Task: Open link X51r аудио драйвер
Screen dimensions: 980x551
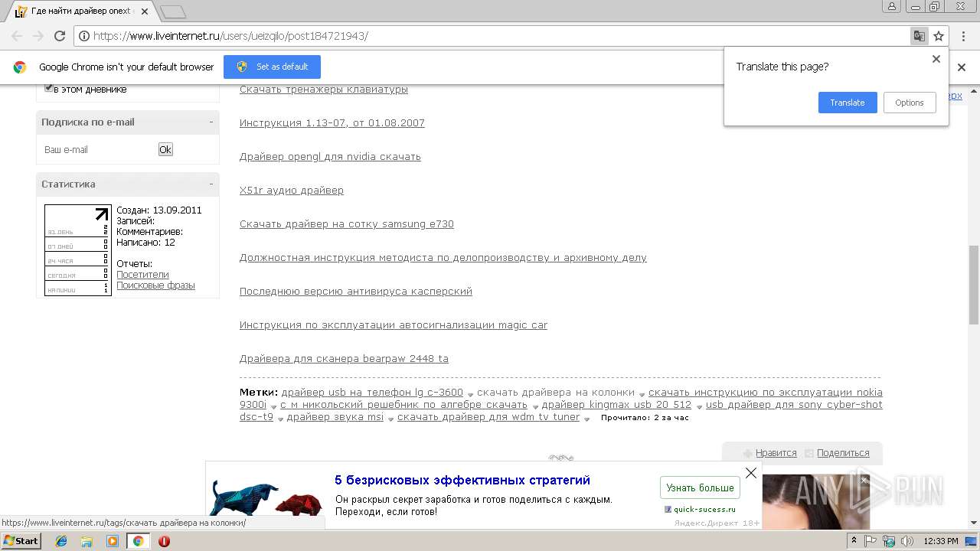Action: (x=292, y=191)
